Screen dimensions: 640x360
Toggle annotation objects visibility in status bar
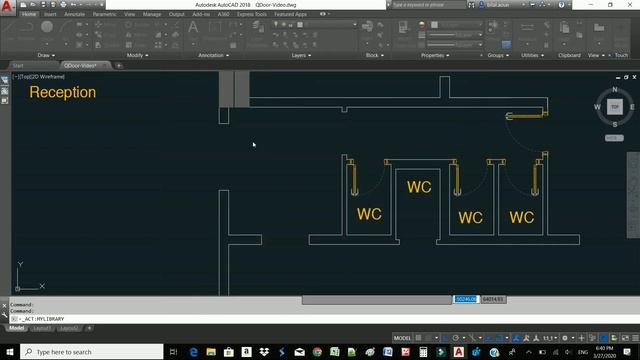click(x=517, y=338)
